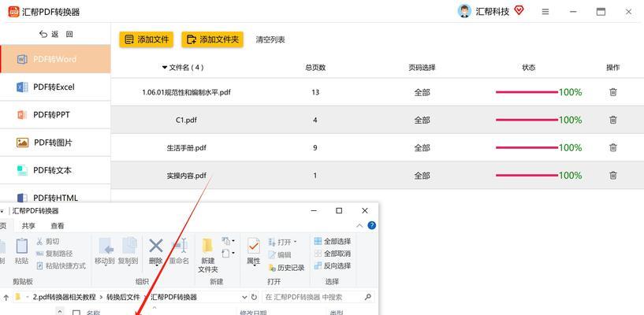Click the progress bar of 实操内容.pdf
Image resolution: width=644 pixels, height=315 pixels.
(527, 175)
